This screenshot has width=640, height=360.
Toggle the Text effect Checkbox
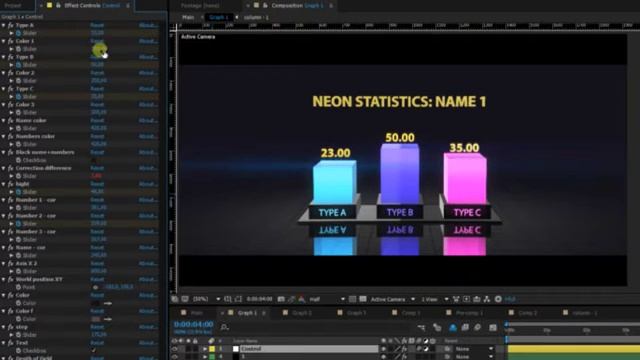coord(94,351)
